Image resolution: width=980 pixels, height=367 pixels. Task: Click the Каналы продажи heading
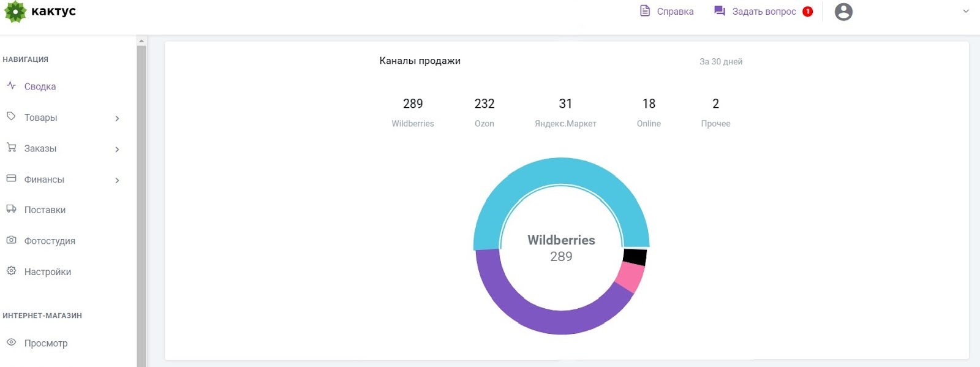420,61
